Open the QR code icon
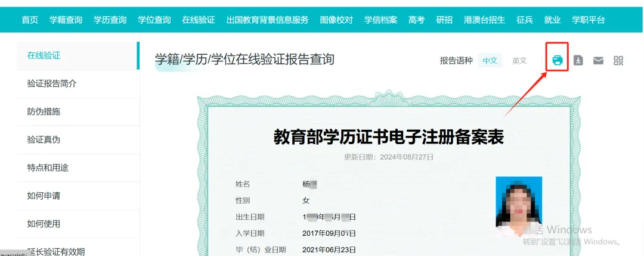The height and width of the screenshot is (256, 644). [618, 61]
